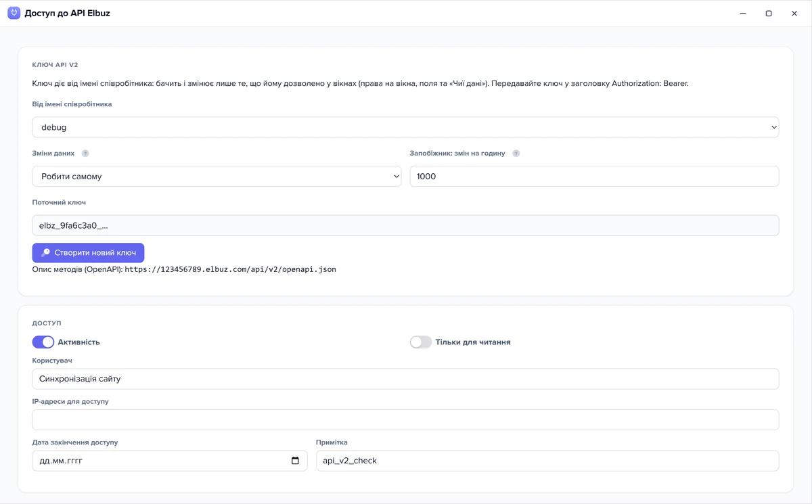Close the Доступ до API Elbuz window
Image resolution: width=812 pixels, height=504 pixels.
(x=794, y=14)
